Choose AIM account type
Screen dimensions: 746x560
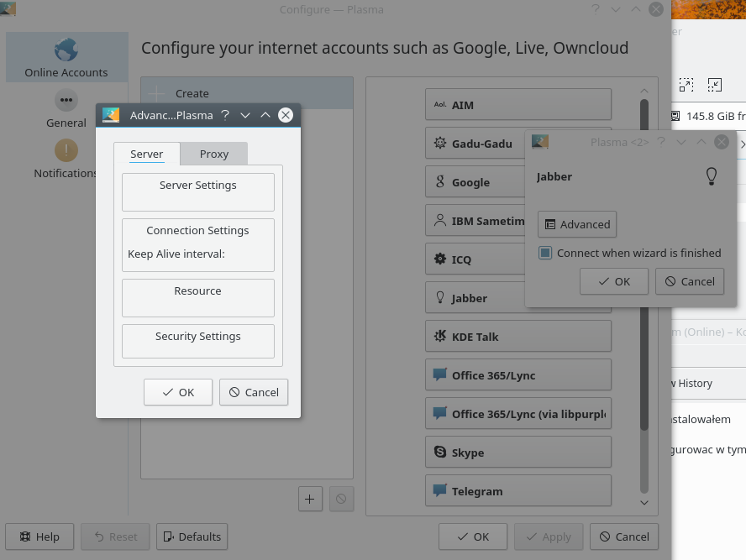coord(518,105)
